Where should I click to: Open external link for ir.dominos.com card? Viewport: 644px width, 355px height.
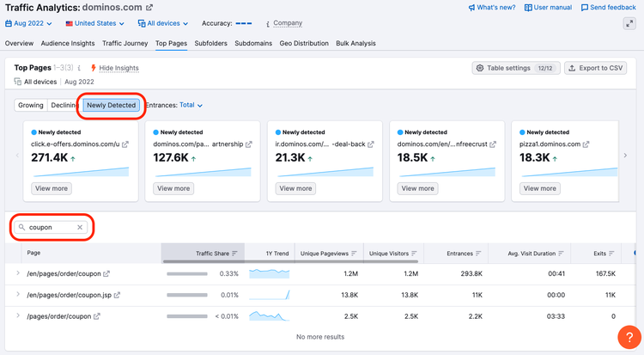click(x=370, y=144)
